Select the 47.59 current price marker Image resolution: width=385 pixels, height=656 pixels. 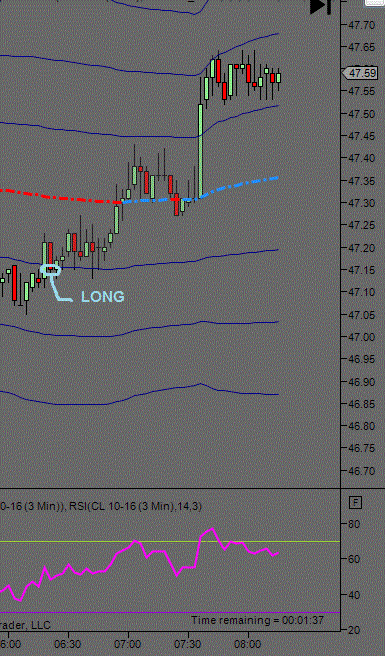(359, 73)
